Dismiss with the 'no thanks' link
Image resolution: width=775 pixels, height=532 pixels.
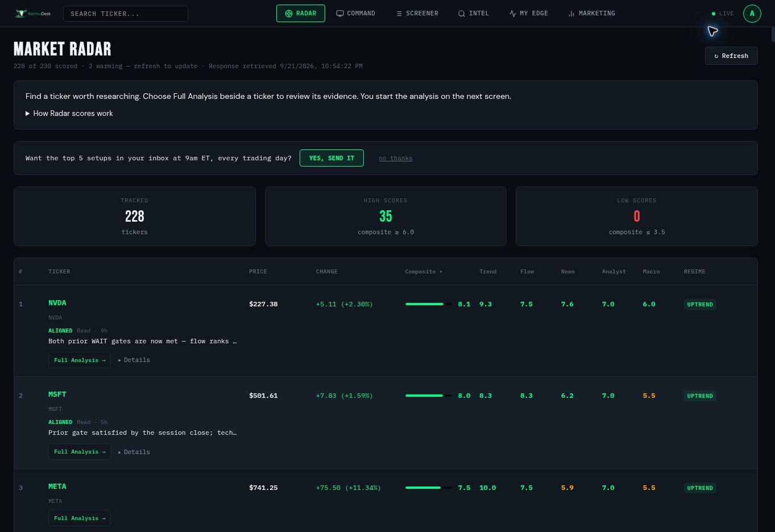coord(396,159)
